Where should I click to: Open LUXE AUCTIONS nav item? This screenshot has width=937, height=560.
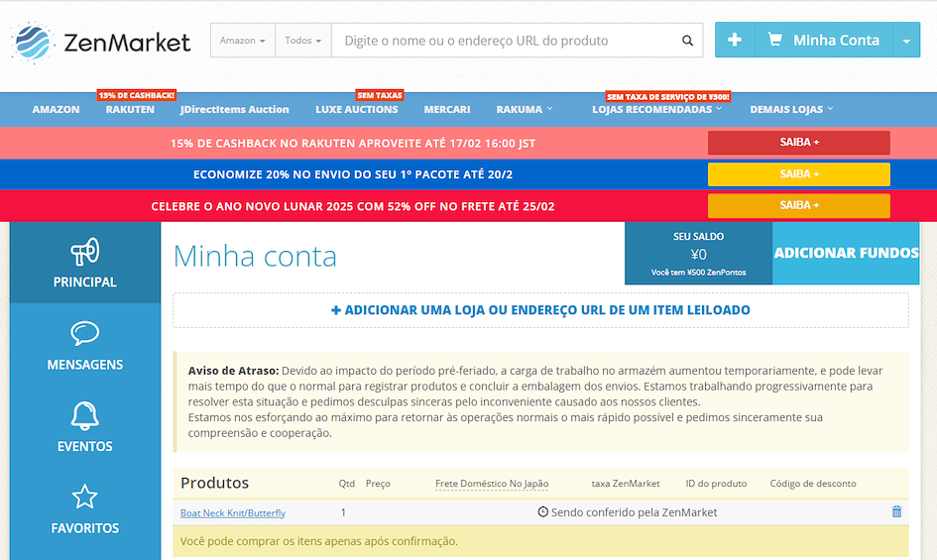click(x=357, y=109)
